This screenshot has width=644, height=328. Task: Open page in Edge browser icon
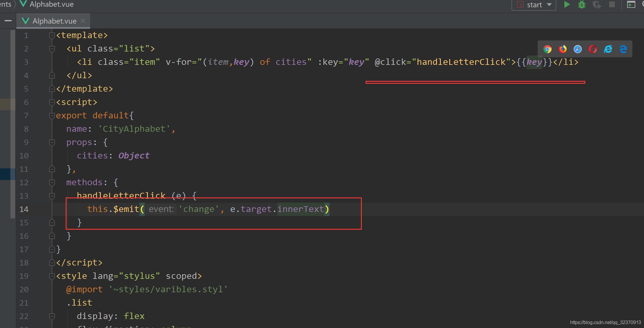[x=623, y=49]
